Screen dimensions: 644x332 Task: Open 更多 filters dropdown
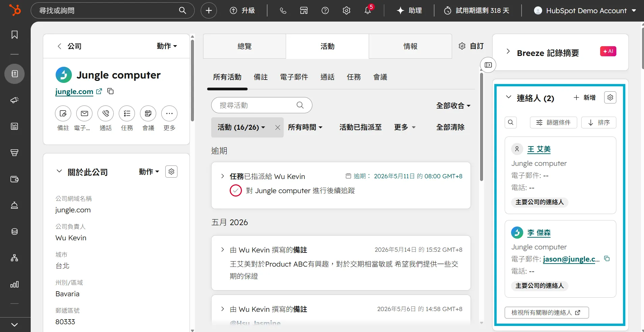(x=405, y=127)
